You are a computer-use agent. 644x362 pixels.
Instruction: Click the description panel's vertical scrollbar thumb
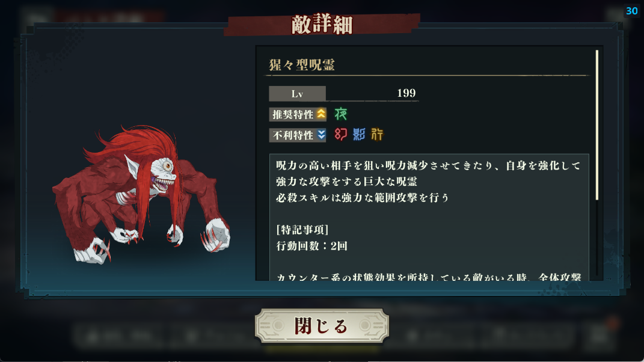tap(596, 125)
